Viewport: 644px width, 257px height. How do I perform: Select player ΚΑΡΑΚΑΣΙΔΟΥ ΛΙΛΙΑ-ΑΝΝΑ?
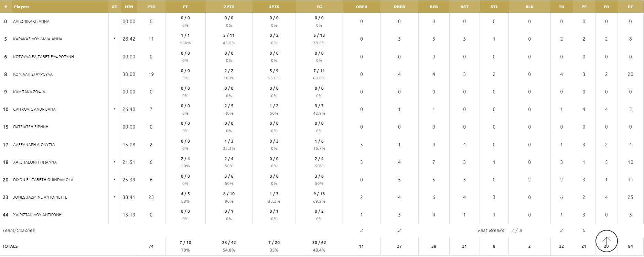pos(38,39)
